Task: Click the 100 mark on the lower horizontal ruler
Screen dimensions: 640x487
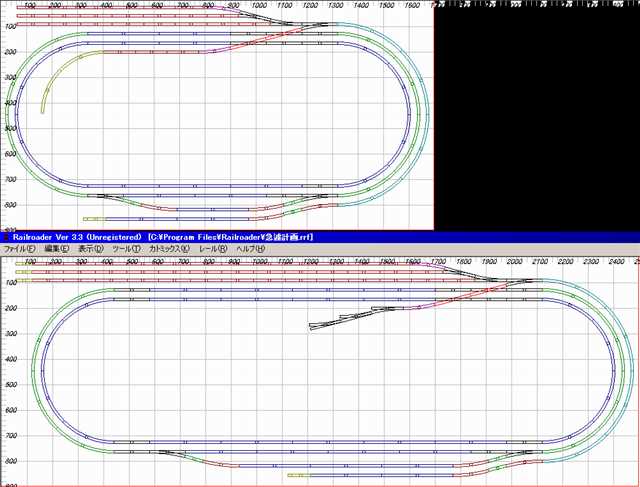Action: pyautogui.click(x=31, y=261)
